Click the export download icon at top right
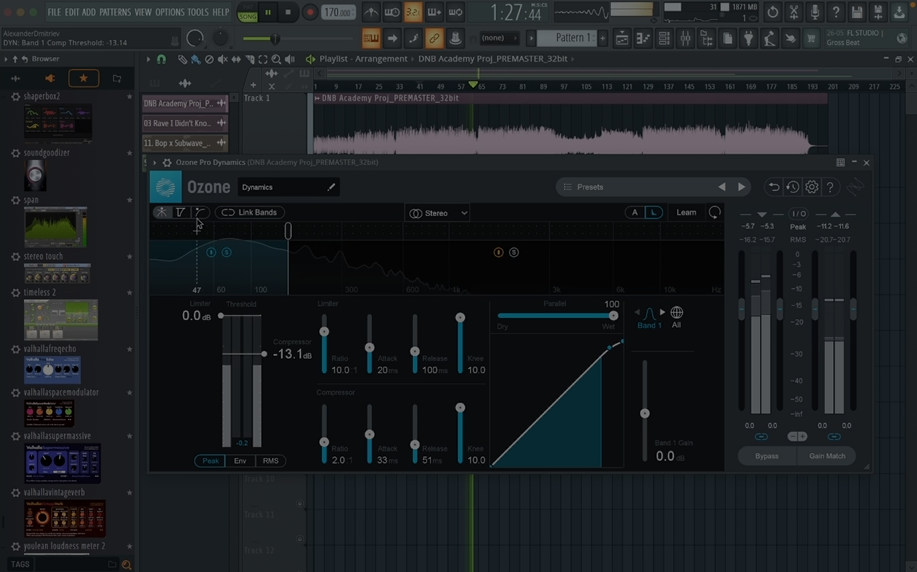Viewport: 917px width, 572px height. [899, 12]
